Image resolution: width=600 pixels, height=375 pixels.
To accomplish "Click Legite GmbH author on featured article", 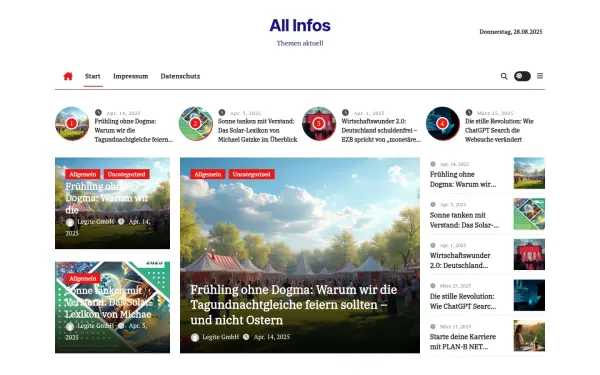I will (220, 337).
